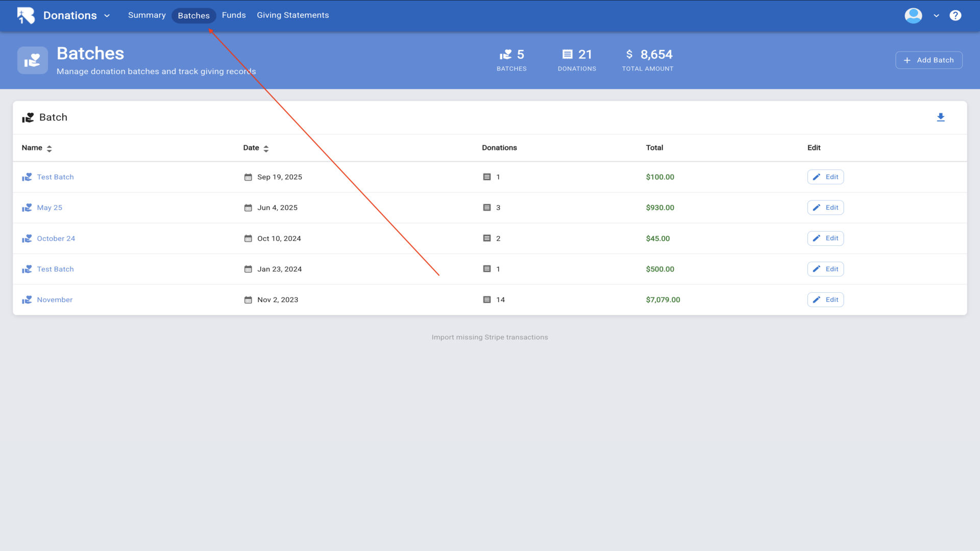Open the help question mark icon
Image resolution: width=980 pixels, height=551 pixels.
click(x=955, y=15)
